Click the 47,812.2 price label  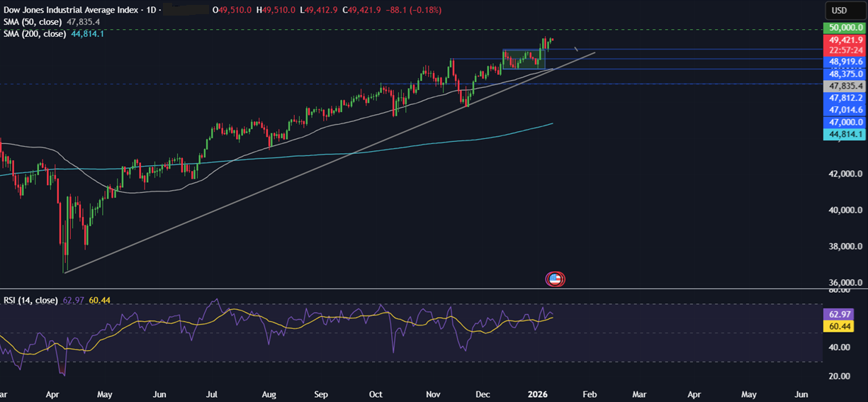click(844, 97)
